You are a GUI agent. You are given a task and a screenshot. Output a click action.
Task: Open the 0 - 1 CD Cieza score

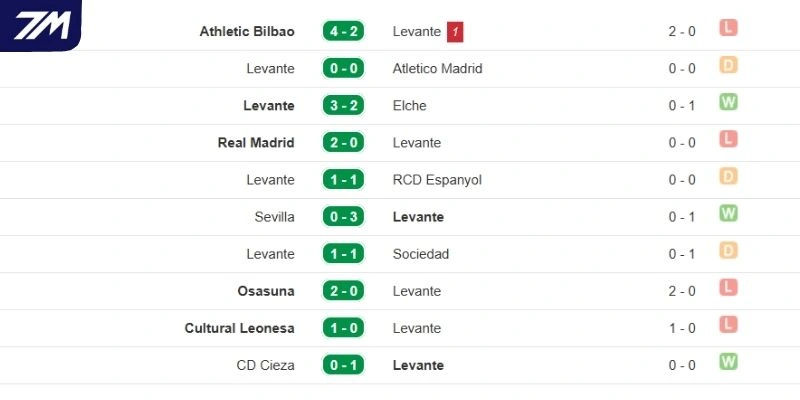click(x=344, y=365)
